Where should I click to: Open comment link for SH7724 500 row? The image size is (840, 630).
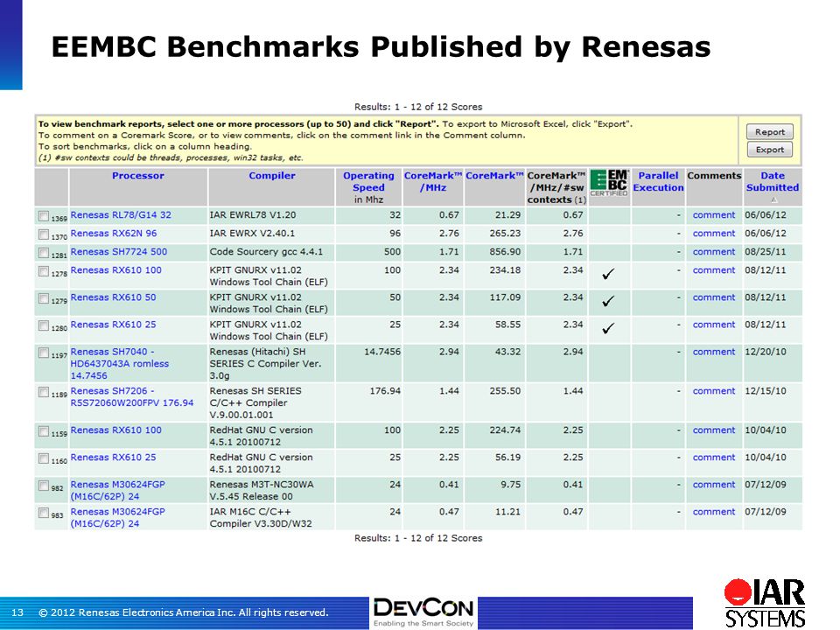coord(714,252)
